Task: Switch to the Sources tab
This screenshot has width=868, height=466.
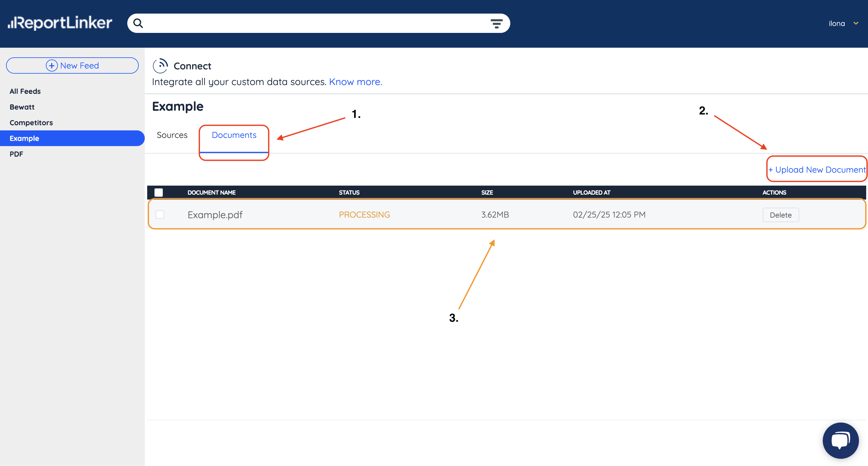Action: coord(172,135)
